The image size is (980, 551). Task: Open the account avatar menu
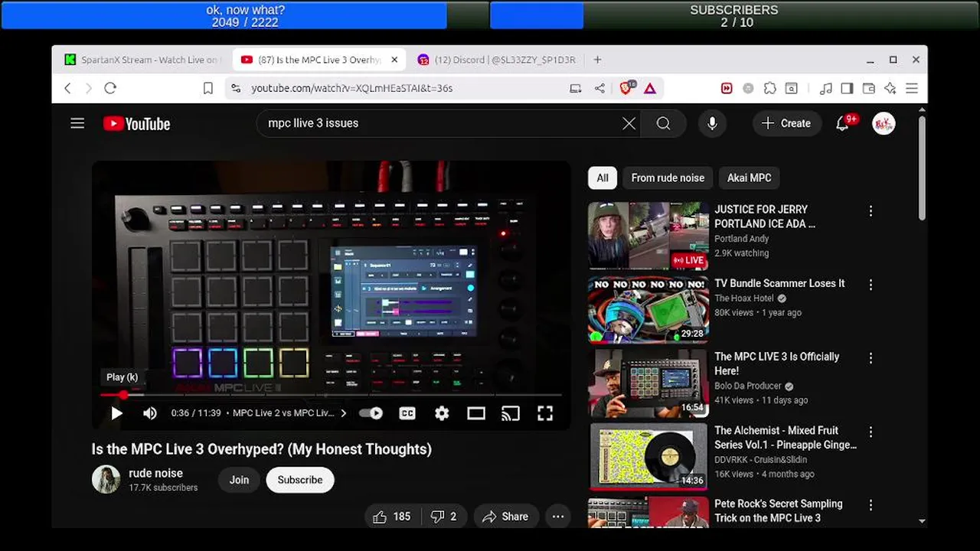tap(884, 123)
